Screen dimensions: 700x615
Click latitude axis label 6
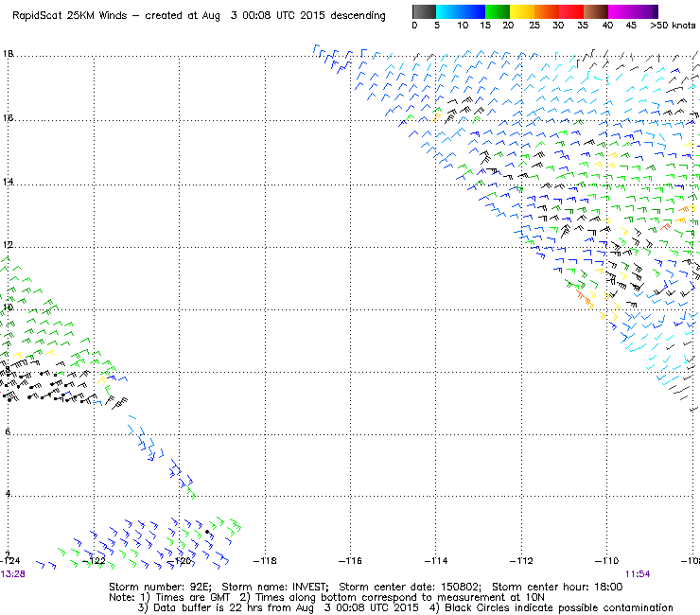pyautogui.click(x=8, y=431)
